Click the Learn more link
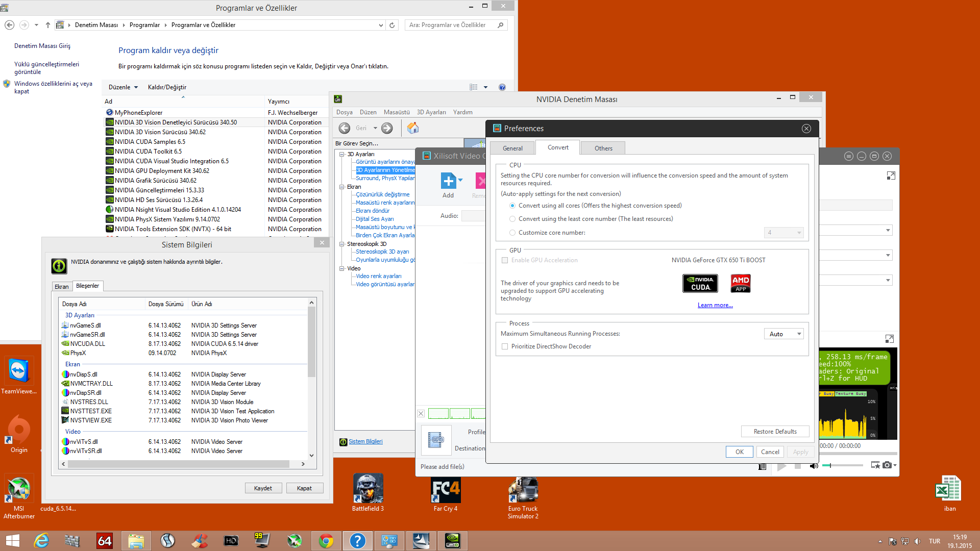Viewport: 980px width, 551px height. pos(715,305)
